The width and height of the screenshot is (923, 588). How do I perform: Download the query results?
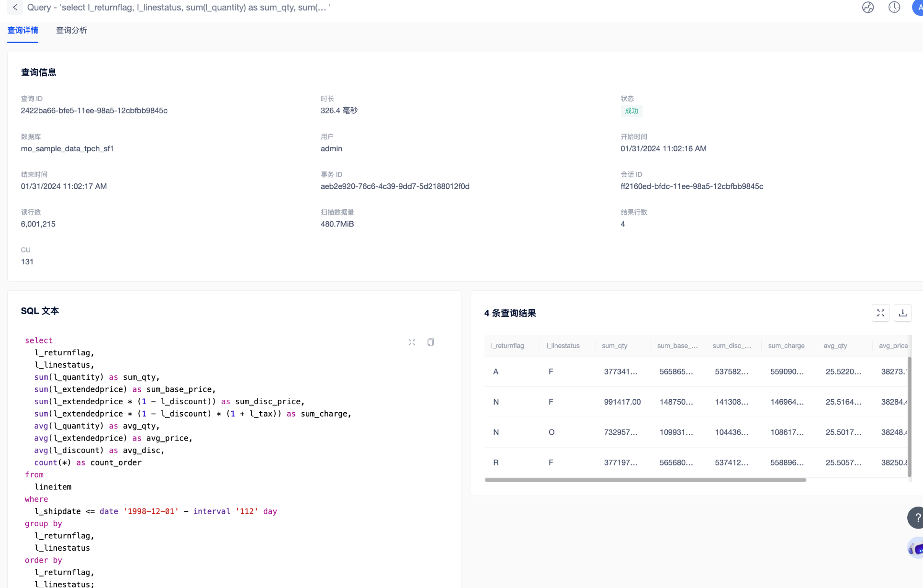point(902,313)
